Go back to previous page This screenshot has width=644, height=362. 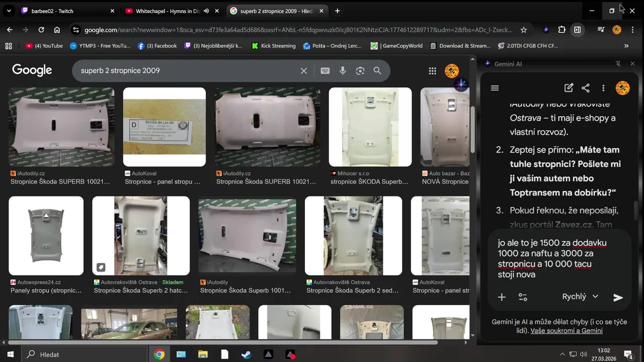click(10, 30)
